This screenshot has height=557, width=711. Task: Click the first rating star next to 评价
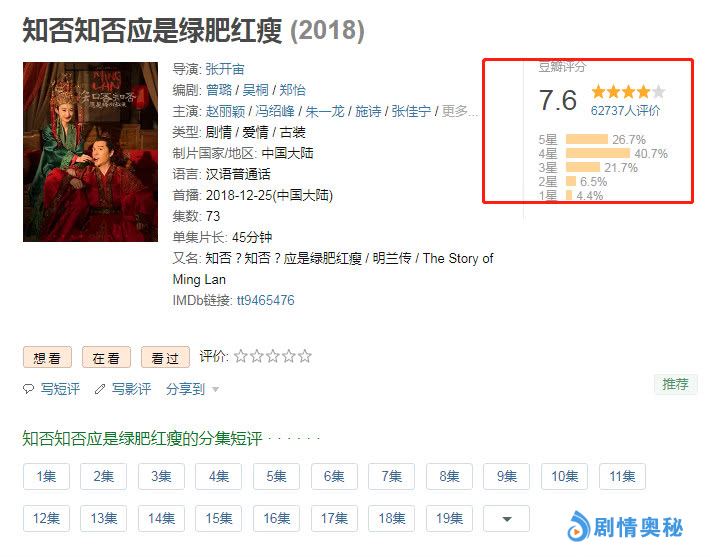point(240,356)
